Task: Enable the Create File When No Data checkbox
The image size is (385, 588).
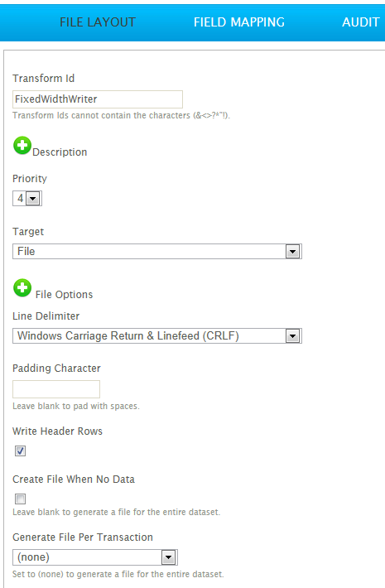Action: pos(20,499)
